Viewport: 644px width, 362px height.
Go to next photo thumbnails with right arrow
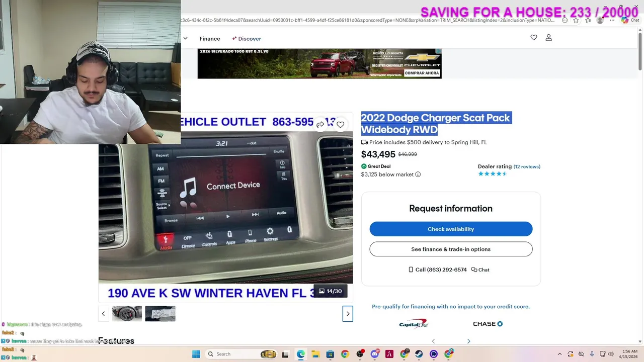coord(348,314)
